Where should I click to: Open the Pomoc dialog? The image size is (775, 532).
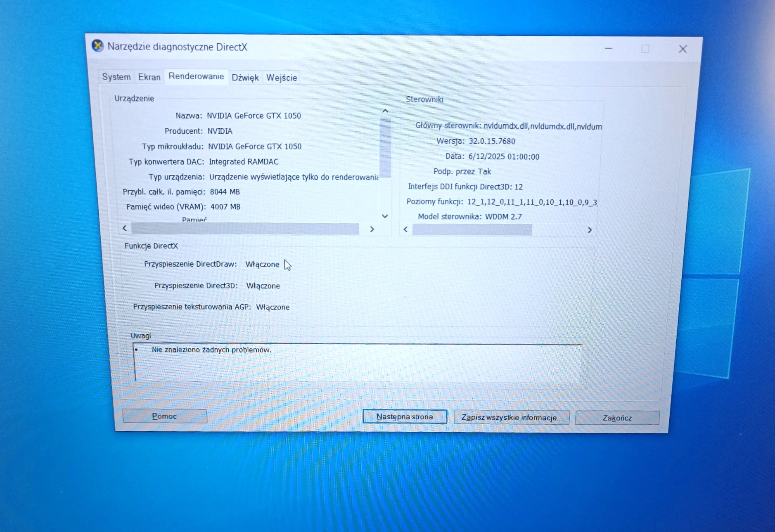(164, 416)
